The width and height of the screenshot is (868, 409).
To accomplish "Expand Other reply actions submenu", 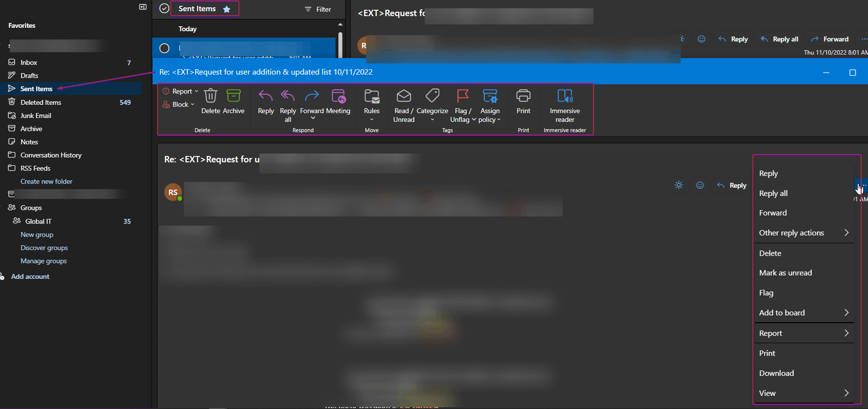I will coord(804,233).
